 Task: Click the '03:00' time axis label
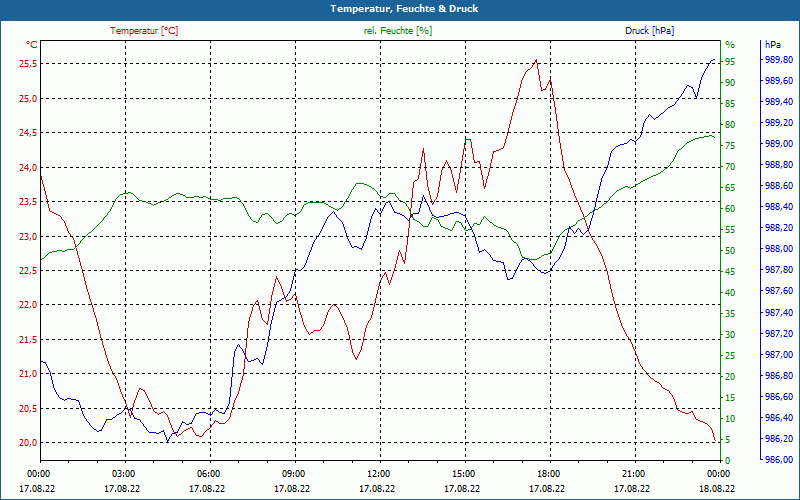point(122,473)
